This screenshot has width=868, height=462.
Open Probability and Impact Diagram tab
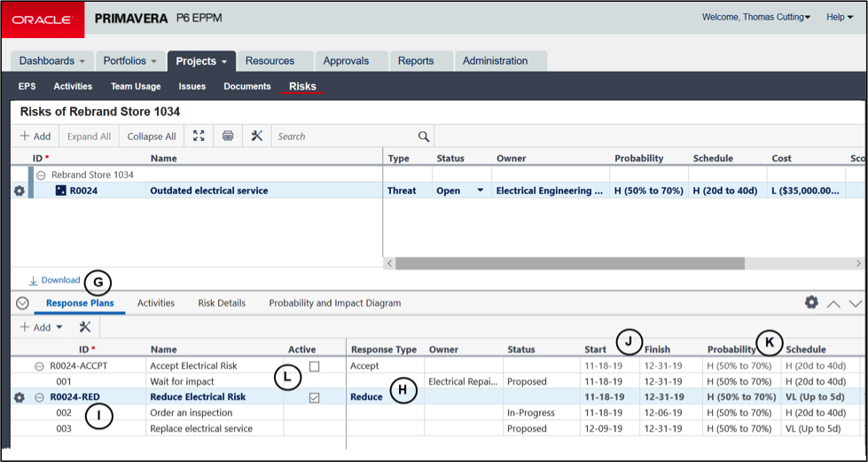click(335, 303)
